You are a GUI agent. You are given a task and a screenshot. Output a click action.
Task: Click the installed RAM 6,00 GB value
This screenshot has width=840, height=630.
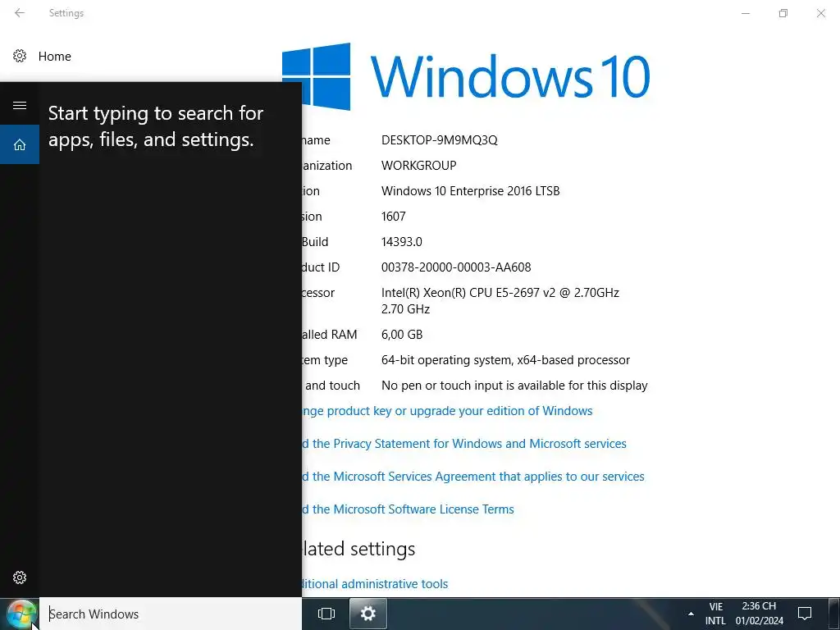click(402, 335)
